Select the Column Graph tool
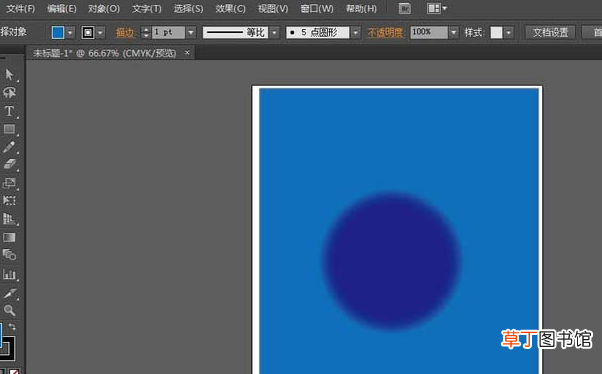This screenshot has width=602, height=374. (x=9, y=274)
